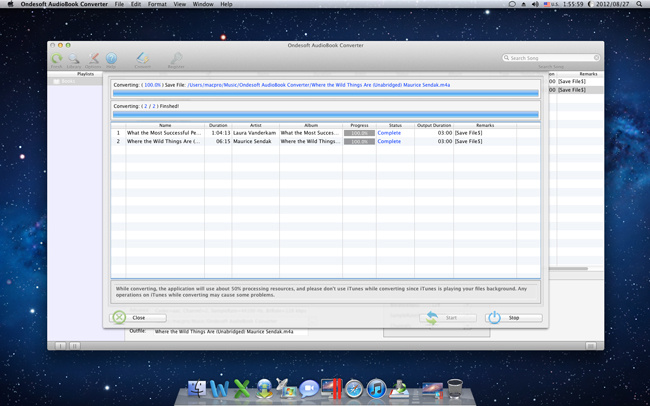This screenshot has width=650, height=406.
Task: Open the Apple menu
Action: coord(10,4)
